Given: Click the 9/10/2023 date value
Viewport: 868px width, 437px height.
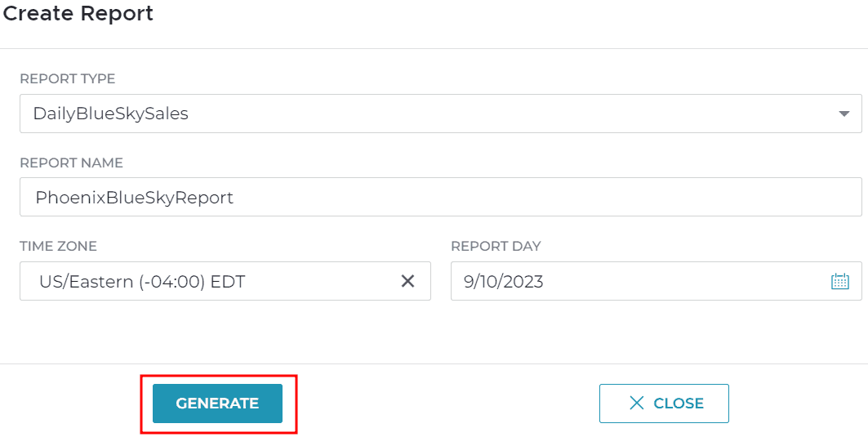Looking at the screenshot, I should pos(504,282).
